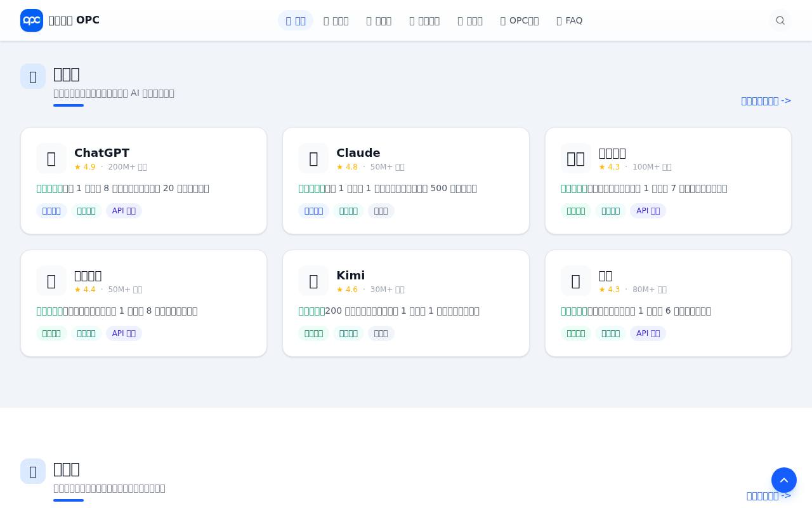The image size is (812, 508).
Task: Open search with the magnifier icon
Action: pyautogui.click(x=780, y=20)
